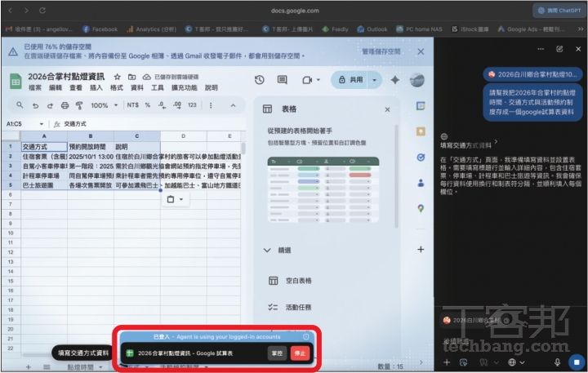The image size is (588, 373).
Task: Open Contacts in side panel
Action: 421,183
